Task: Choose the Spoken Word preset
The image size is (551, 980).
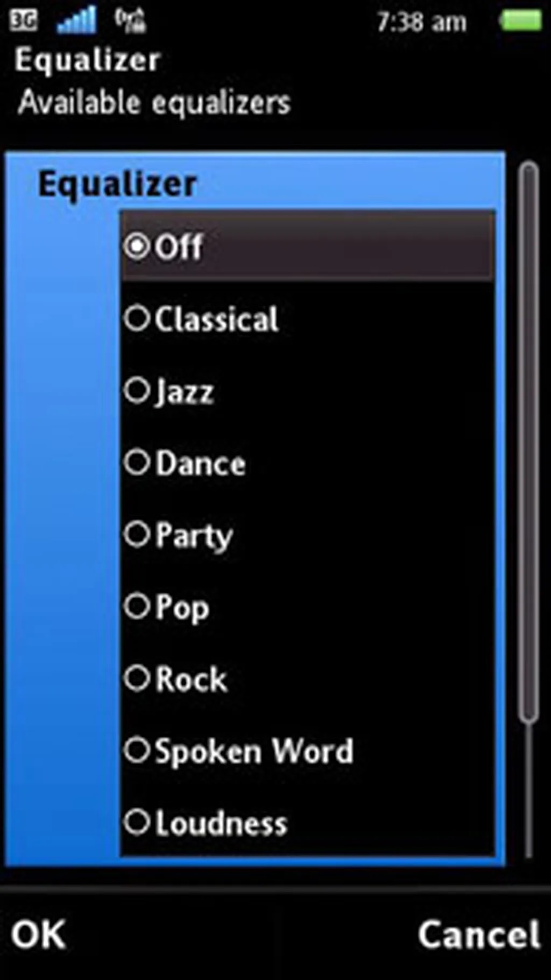Action: tap(137, 750)
